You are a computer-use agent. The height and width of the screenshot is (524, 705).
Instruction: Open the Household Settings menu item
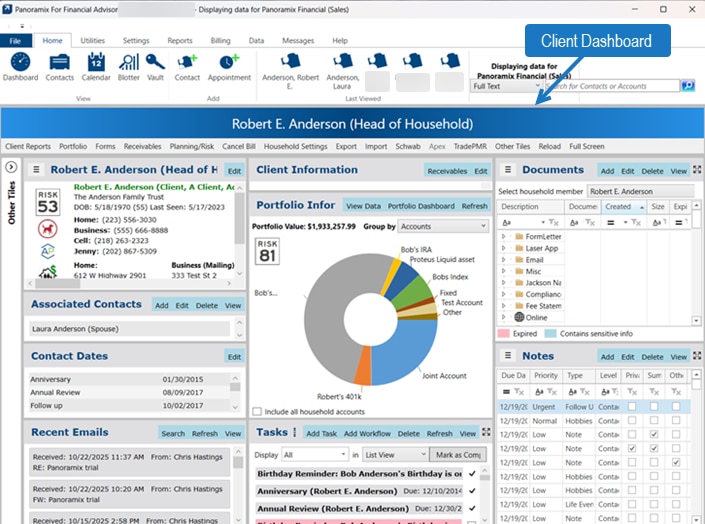296,146
